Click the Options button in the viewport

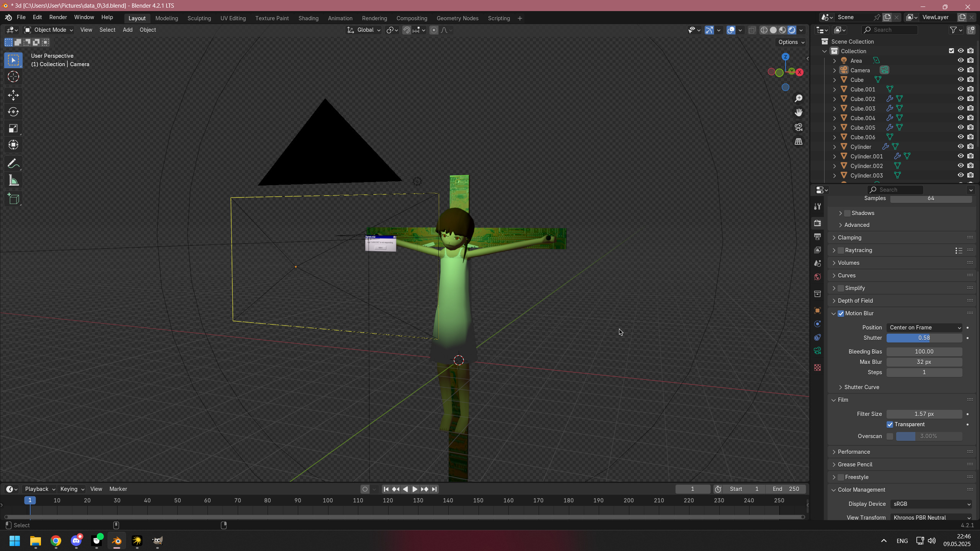791,42
